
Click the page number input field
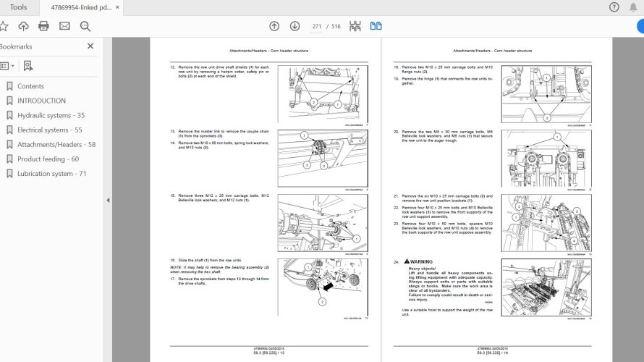pos(317,26)
